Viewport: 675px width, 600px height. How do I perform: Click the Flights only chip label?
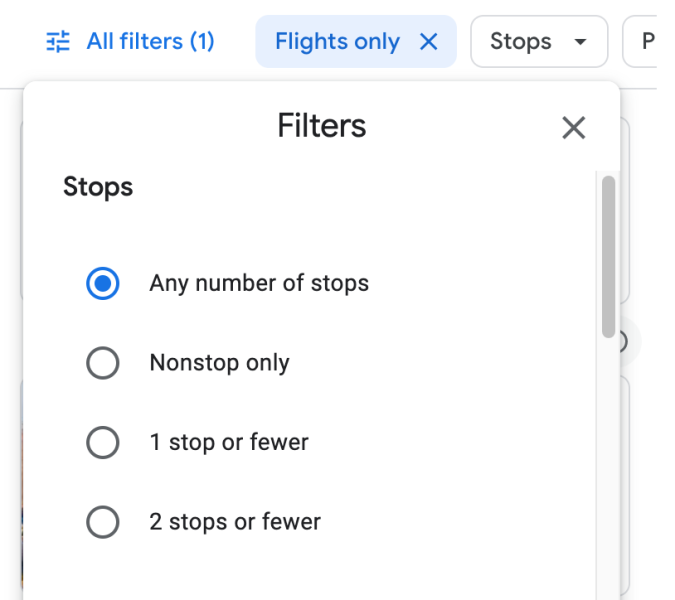point(337,42)
